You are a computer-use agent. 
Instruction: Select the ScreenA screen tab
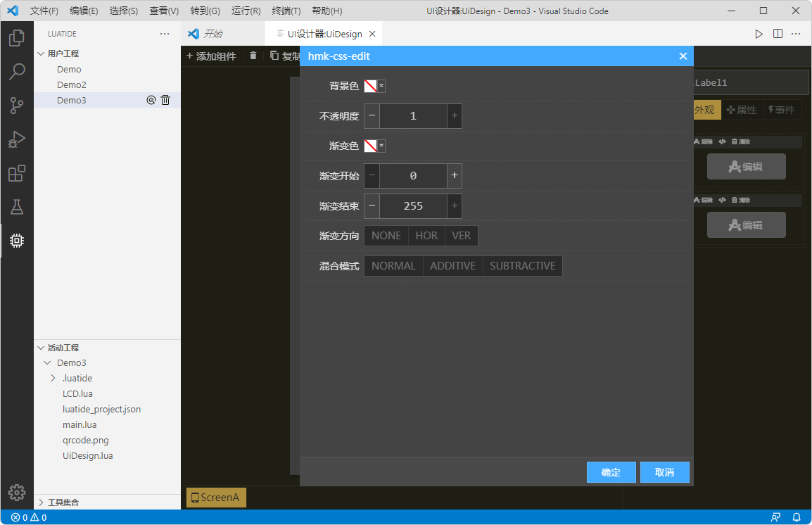pyautogui.click(x=216, y=498)
